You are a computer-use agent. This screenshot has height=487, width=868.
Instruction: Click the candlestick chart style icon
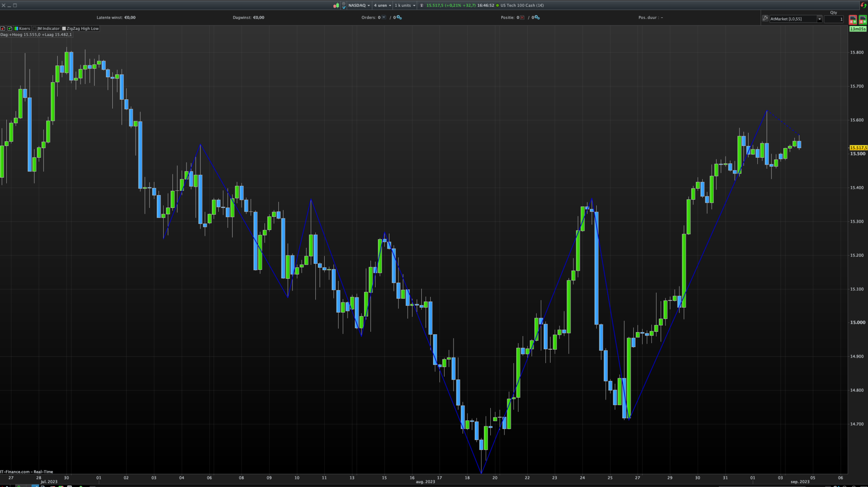coord(336,6)
